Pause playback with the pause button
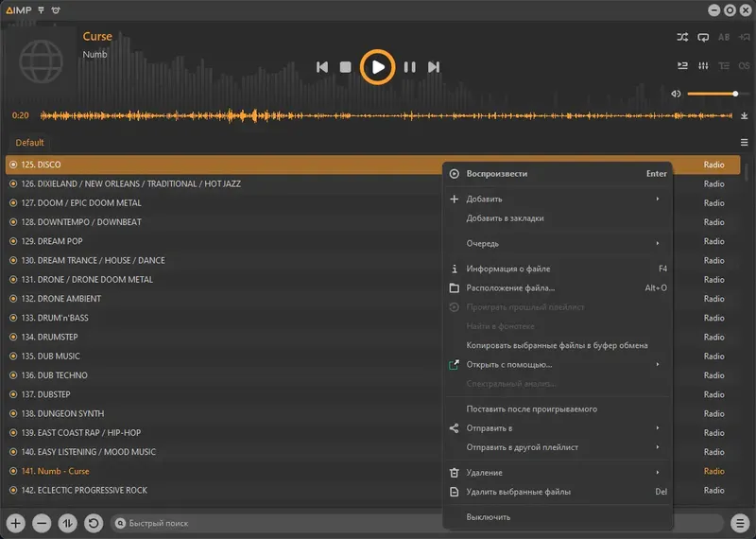This screenshot has width=756, height=539. pyautogui.click(x=410, y=67)
